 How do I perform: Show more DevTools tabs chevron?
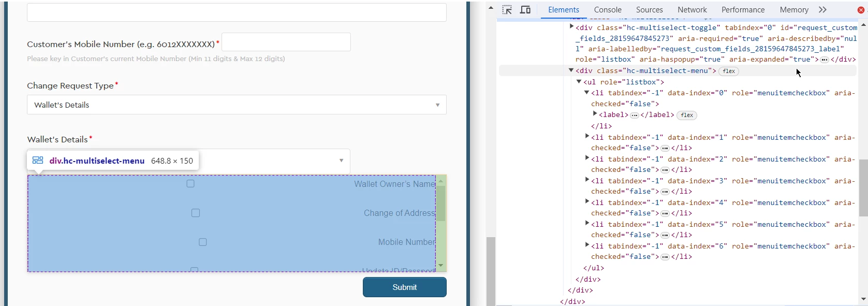click(x=822, y=10)
